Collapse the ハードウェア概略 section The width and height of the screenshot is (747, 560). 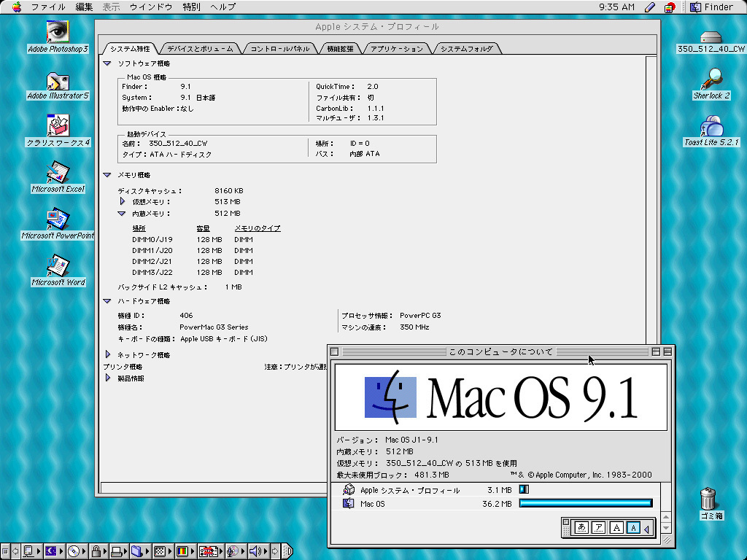pyautogui.click(x=107, y=301)
